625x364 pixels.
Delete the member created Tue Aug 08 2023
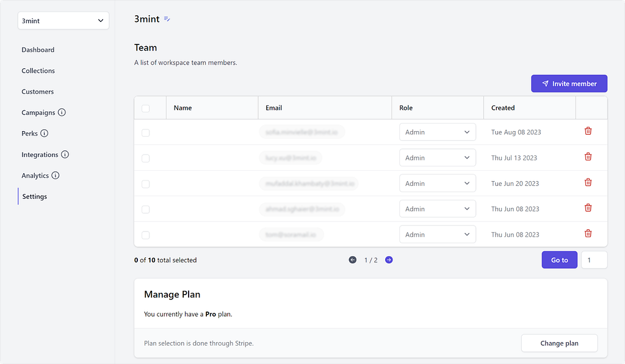pyautogui.click(x=588, y=131)
